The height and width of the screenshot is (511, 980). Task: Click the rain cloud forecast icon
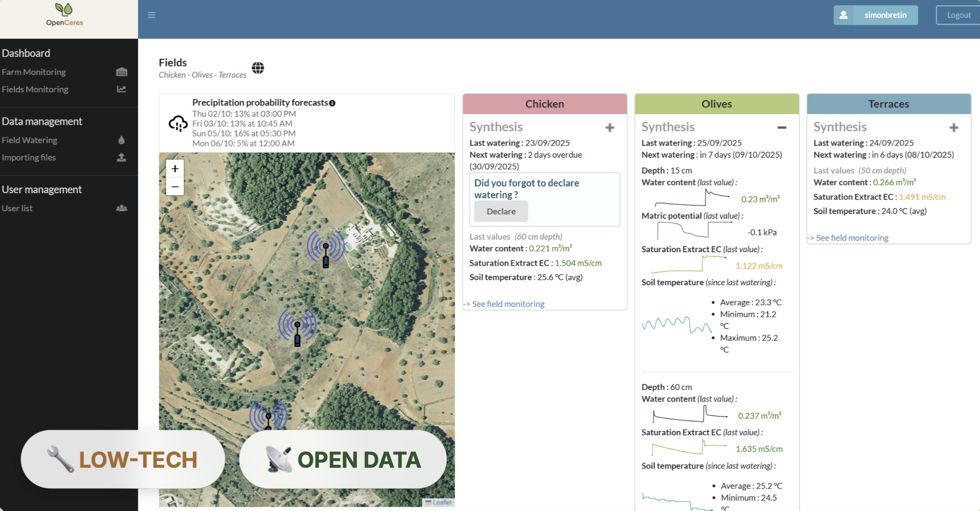178,123
